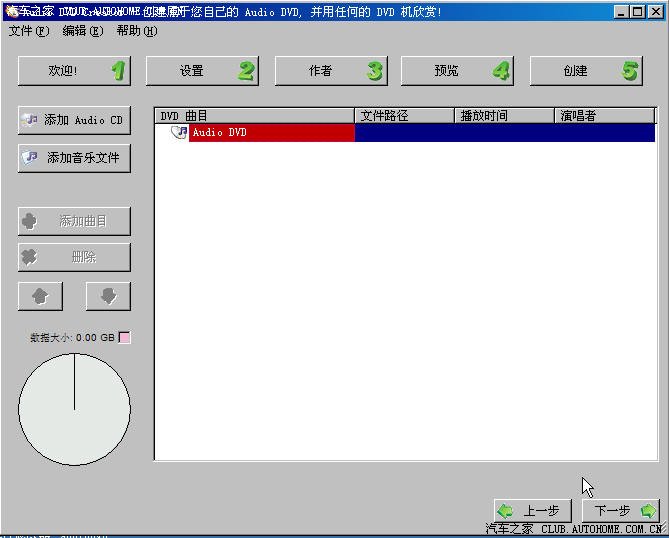Select the Audio DVD tree item
The image size is (669, 538).
point(220,132)
